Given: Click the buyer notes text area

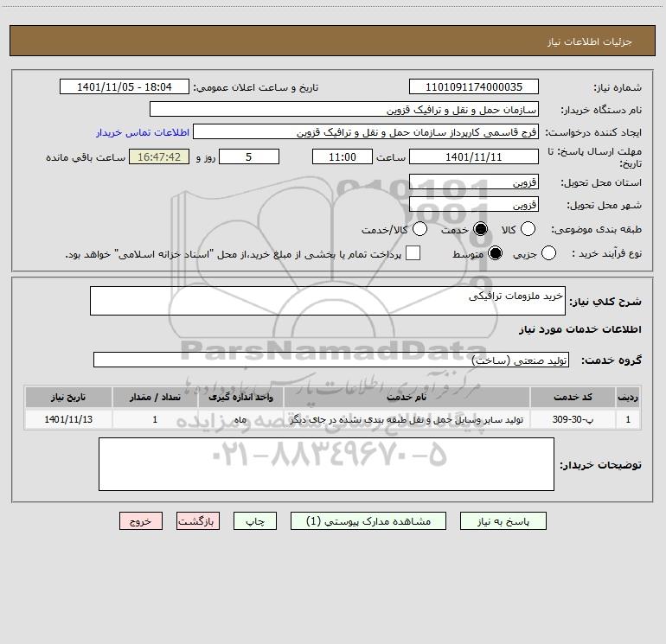Looking at the screenshot, I should [326, 464].
